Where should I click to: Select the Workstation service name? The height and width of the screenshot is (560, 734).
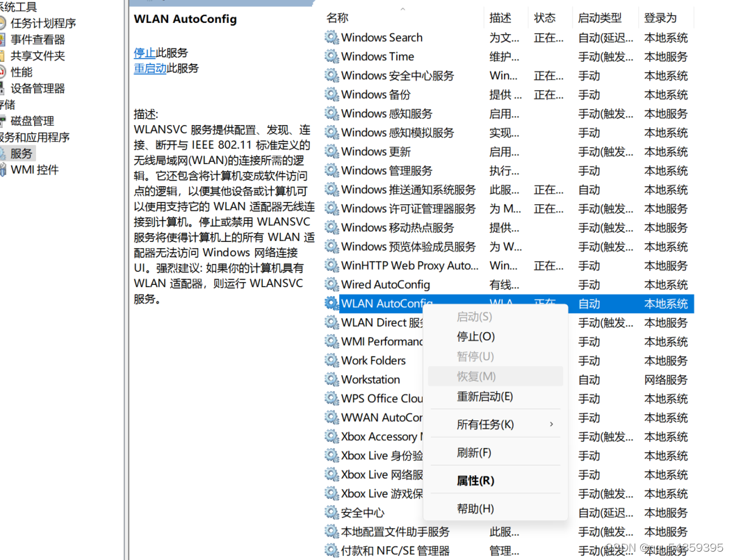click(x=370, y=379)
